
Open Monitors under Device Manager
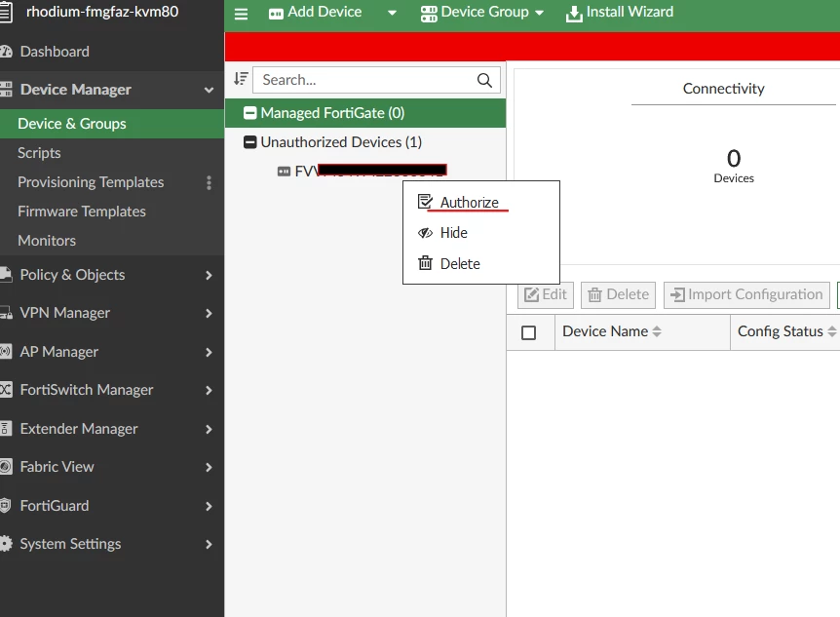[x=47, y=241]
